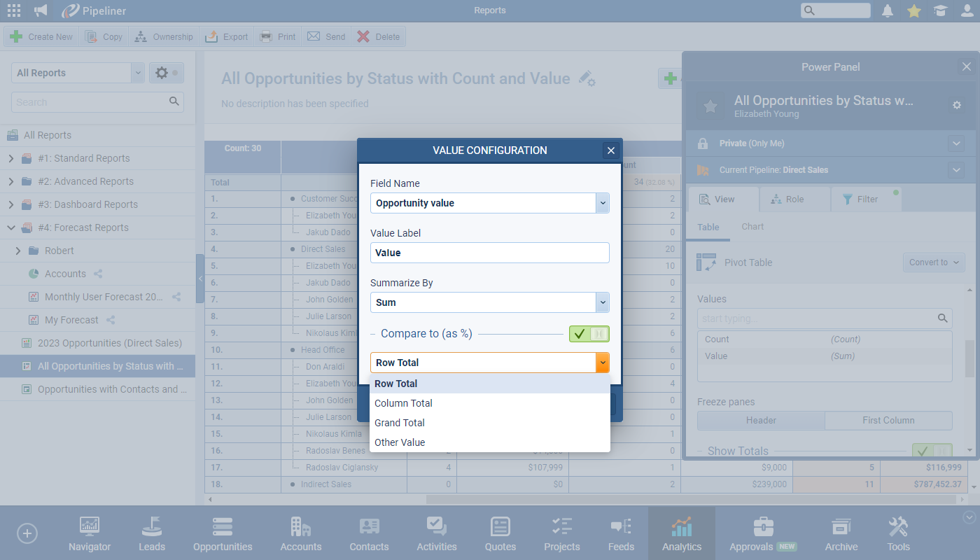Toggle the Compare to (as %) switch
The width and height of the screenshot is (980, 560).
tap(589, 334)
